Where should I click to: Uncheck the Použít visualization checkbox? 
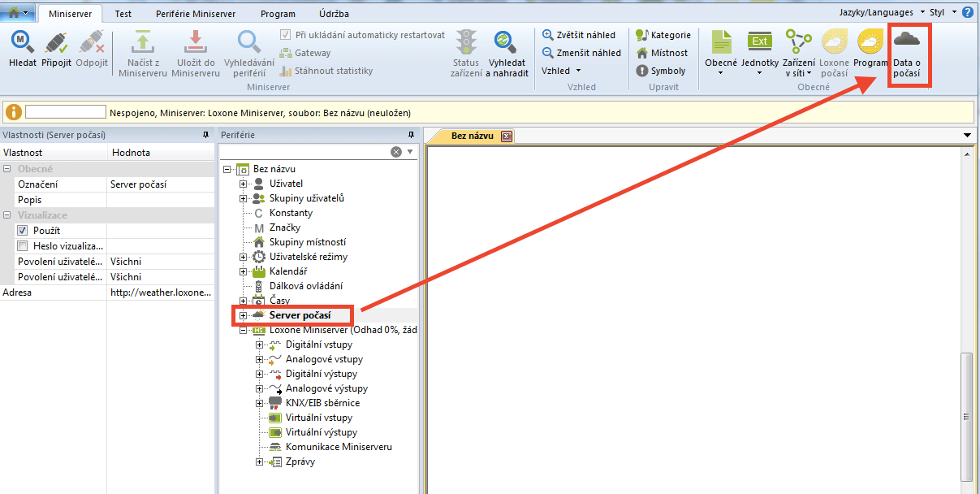click(23, 231)
